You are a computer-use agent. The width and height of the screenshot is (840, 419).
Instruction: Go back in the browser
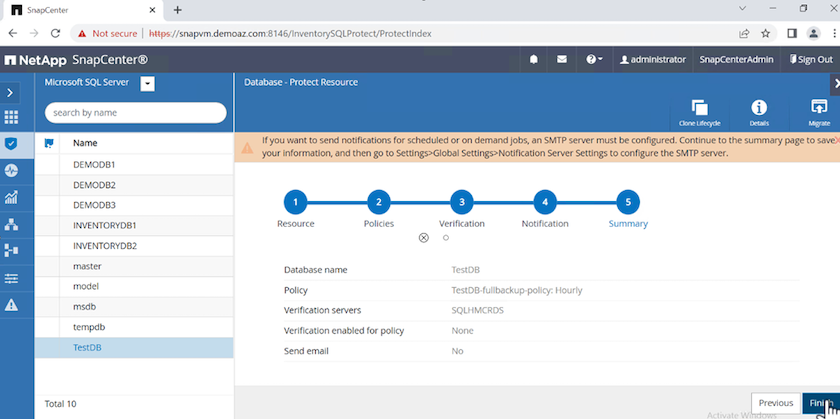click(13, 33)
